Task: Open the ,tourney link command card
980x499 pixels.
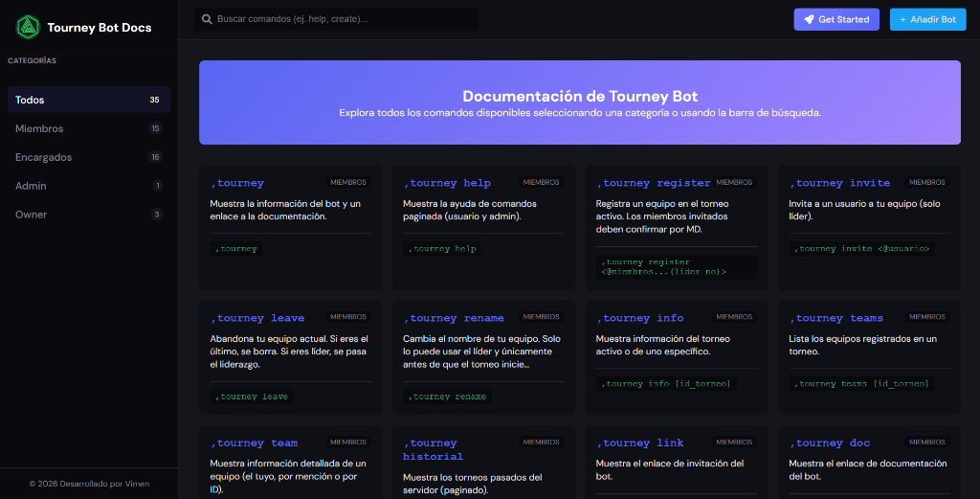Action: [677, 463]
